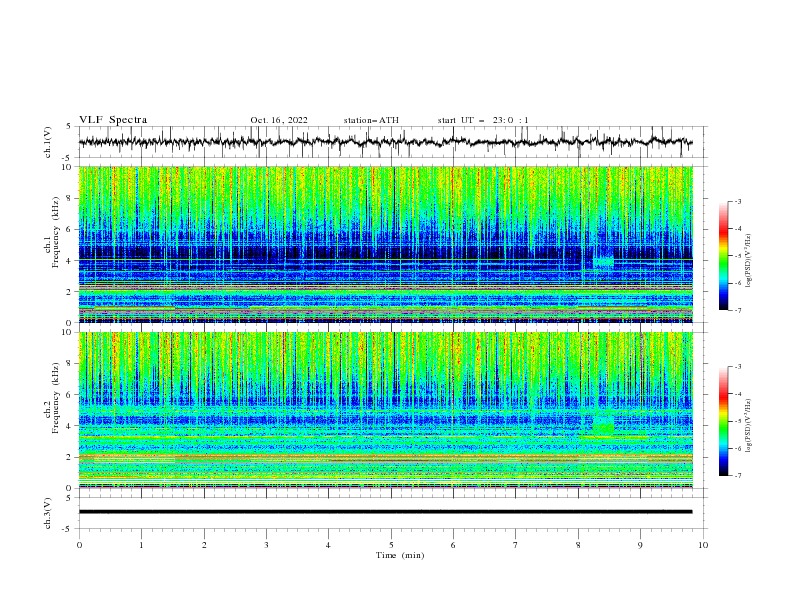
Task: Click the ch.2 spectrogram panel
Action: click(385, 410)
